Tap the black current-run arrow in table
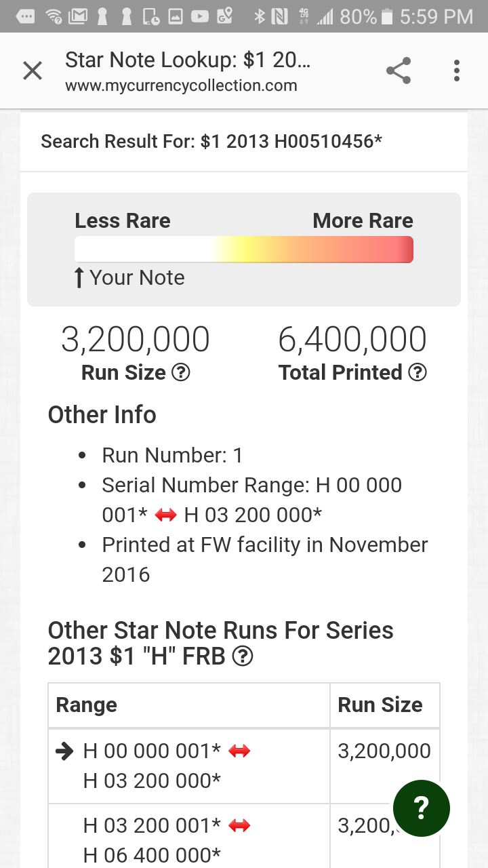The width and height of the screenshot is (488, 868). [64, 751]
